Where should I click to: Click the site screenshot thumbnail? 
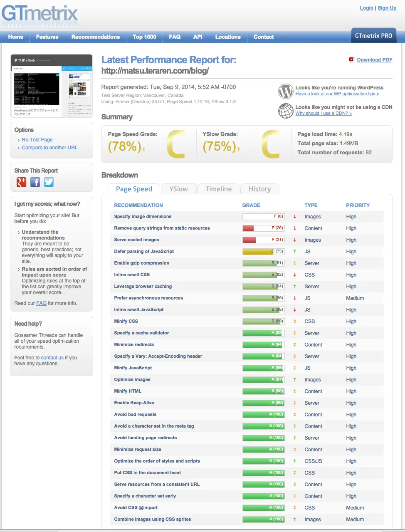[52, 86]
